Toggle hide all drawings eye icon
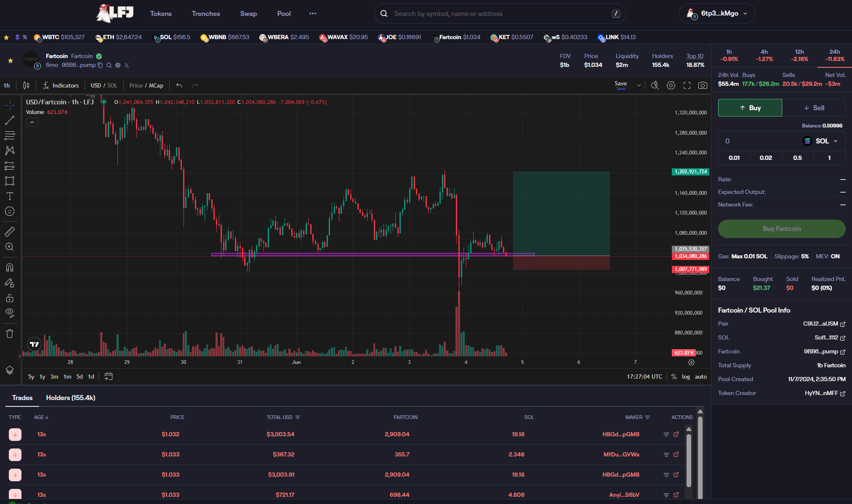 tap(9, 313)
